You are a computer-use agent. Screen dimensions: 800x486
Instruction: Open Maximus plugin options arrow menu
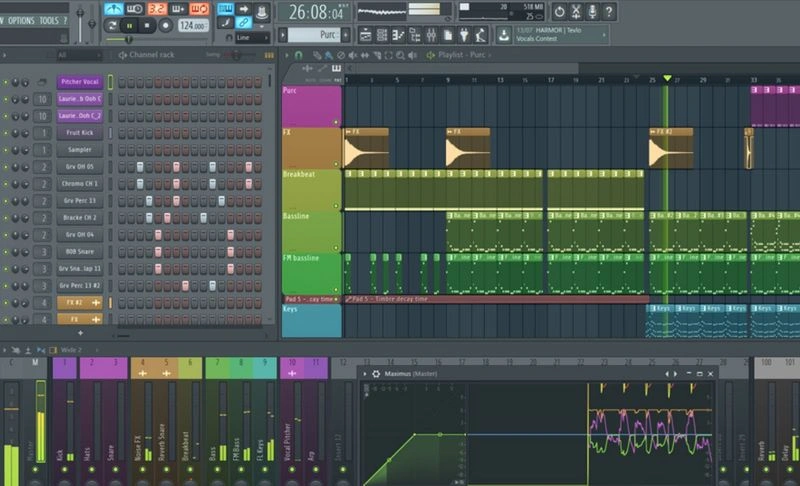[365, 374]
